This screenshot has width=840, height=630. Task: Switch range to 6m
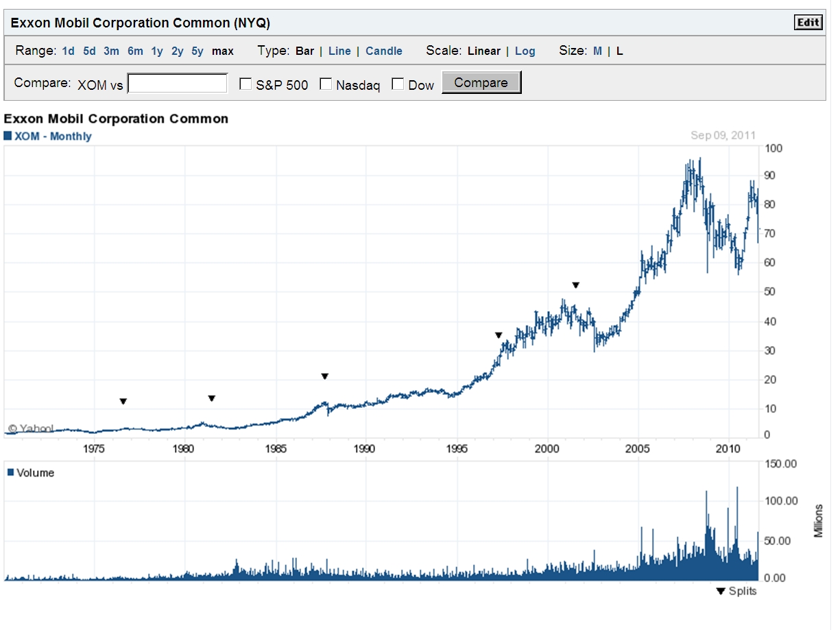135,51
